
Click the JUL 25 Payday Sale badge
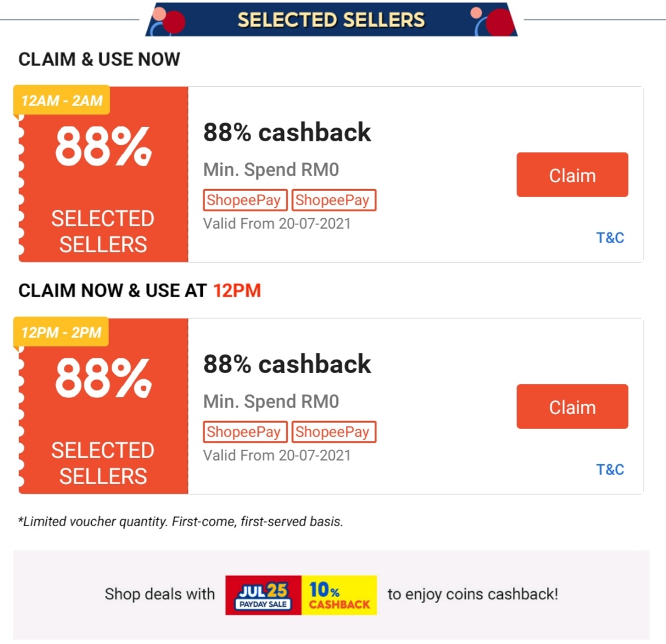point(264,595)
